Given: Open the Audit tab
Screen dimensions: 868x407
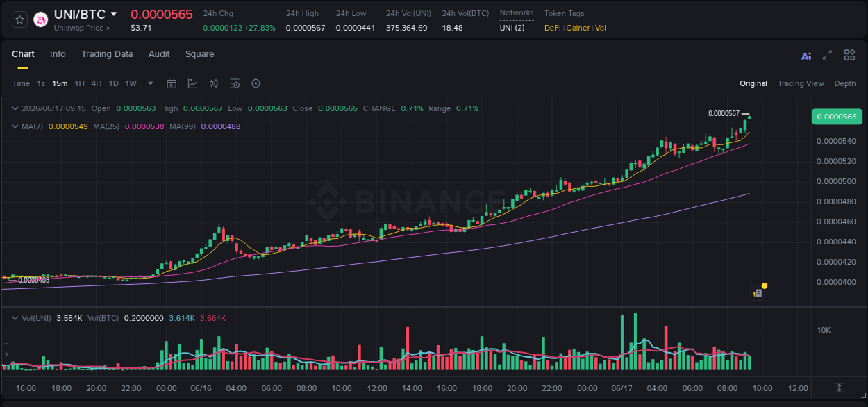Looking at the screenshot, I should (x=159, y=54).
